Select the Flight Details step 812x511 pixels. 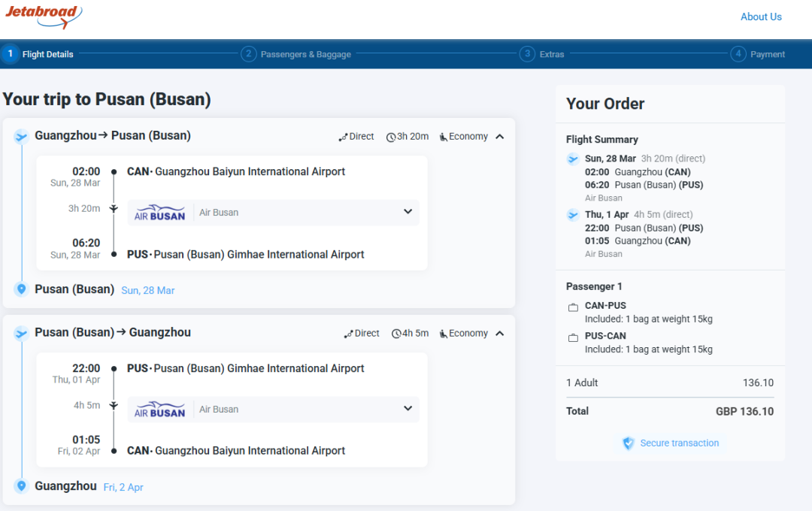pos(38,54)
